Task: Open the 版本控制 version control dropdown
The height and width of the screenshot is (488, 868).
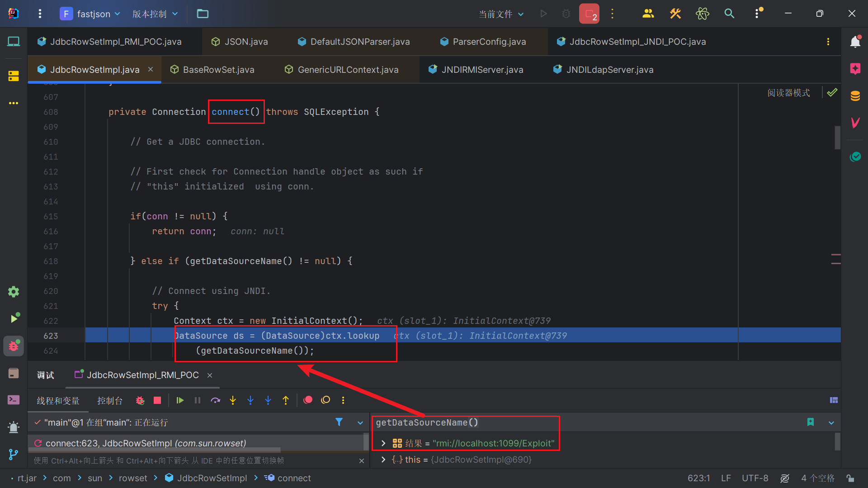Action: (x=155, y=14)
